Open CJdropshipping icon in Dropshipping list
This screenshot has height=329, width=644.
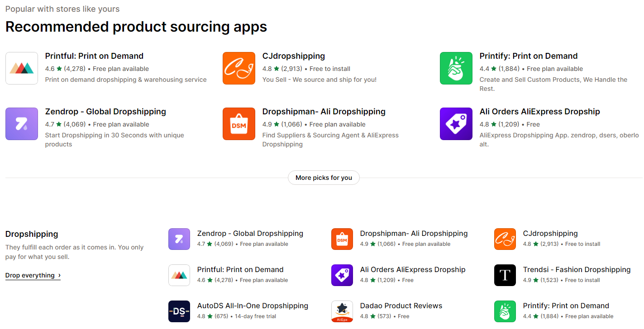pyautogui.click(x=505, y=239)
